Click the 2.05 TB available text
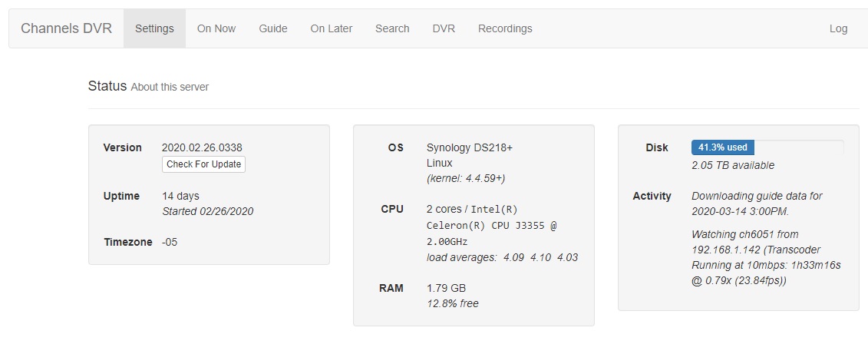This screenshot has height=354, width=868. coord(732,165)
